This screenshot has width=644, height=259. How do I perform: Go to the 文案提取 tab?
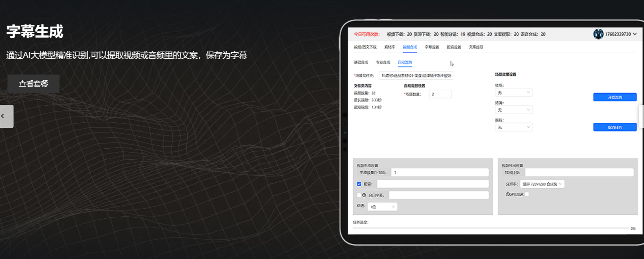[x=476, y=47]
